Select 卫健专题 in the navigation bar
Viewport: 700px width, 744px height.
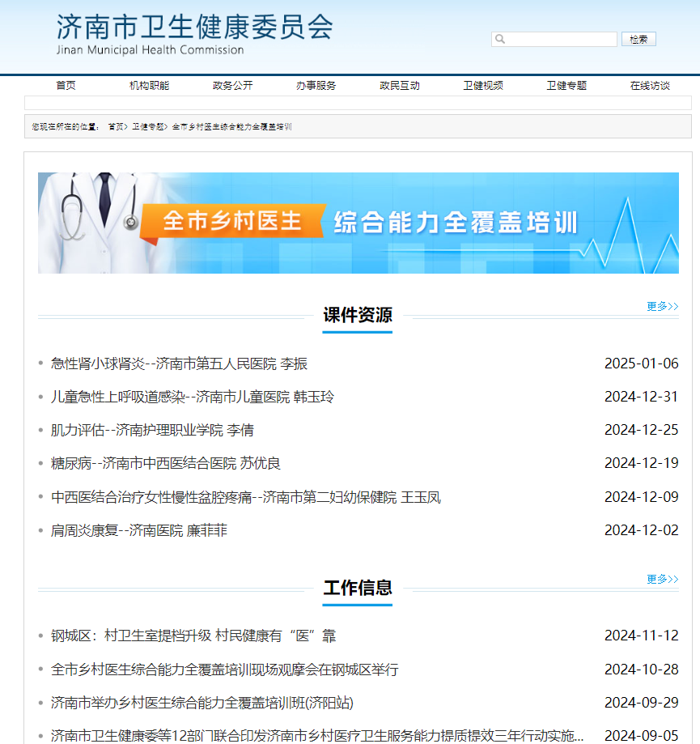click(566, 86)
